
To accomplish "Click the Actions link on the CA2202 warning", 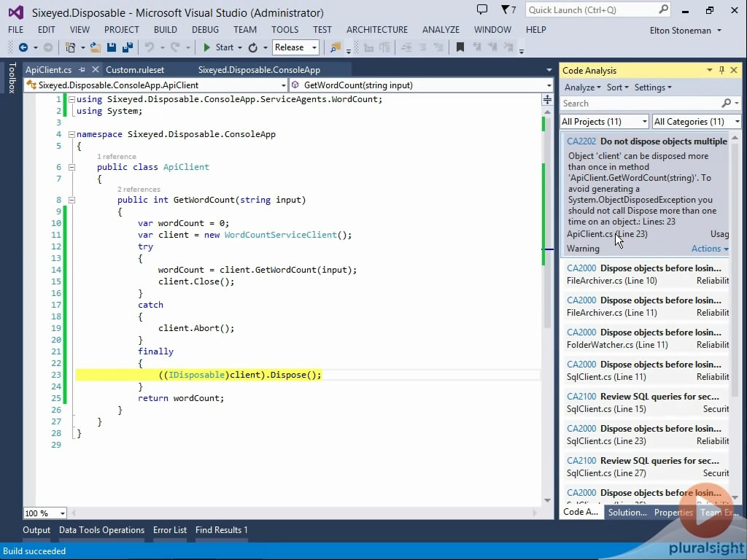I will tap(705, 248).
